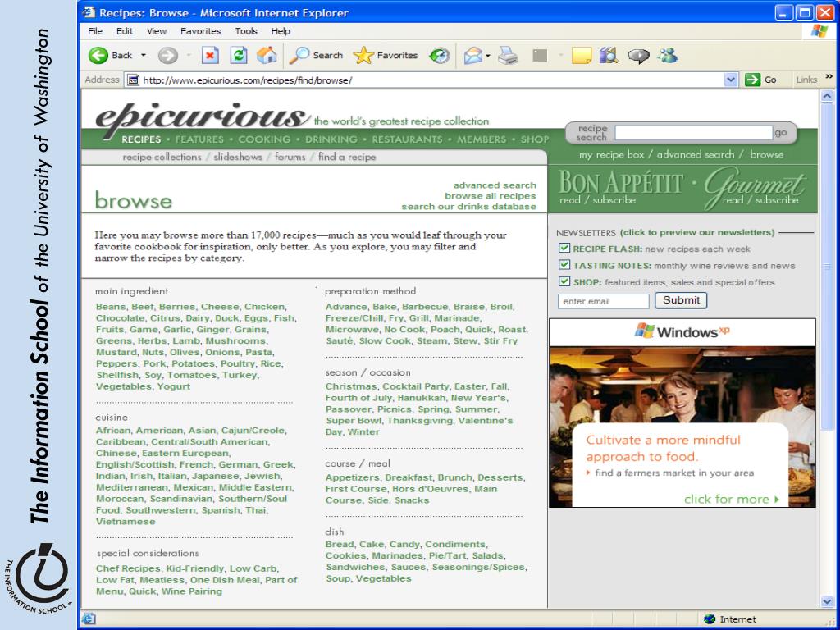Open the Home page icon
Screen dimensions: 840x630
coord(267,55)
